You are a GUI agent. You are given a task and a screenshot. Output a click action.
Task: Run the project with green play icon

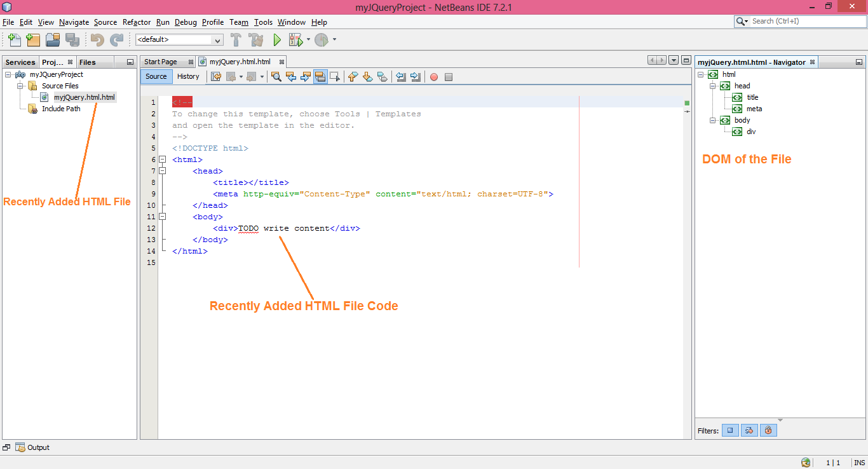coord(277,40)
